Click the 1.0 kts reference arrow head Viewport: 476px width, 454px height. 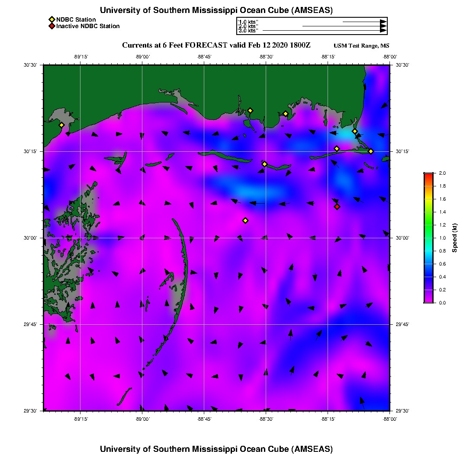[x=383, y=22]
